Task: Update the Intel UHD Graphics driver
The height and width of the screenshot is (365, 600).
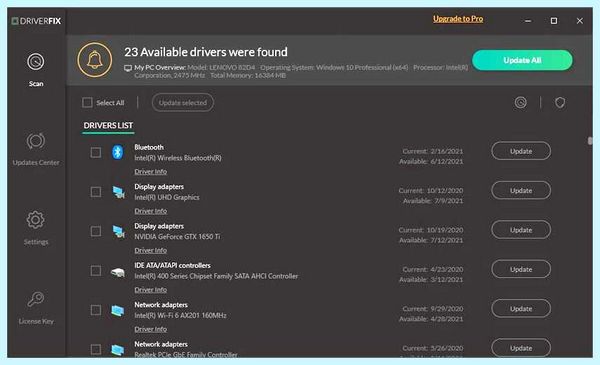Action: 521,191
